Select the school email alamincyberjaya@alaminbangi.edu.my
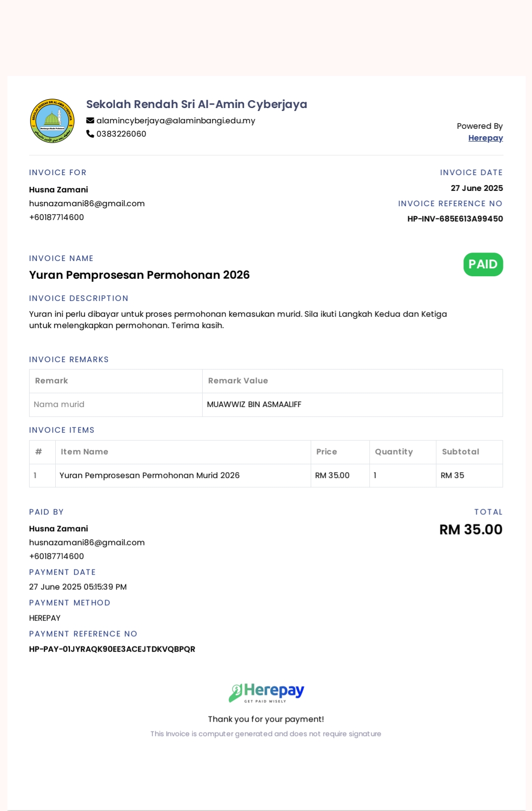Screen dimensions: 532x811 click(176, 120)
